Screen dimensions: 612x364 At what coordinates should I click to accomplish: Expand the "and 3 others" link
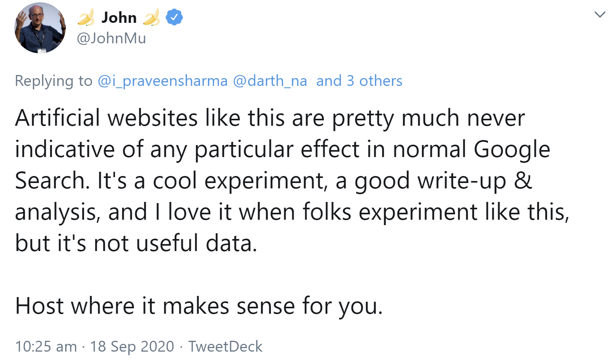click(359, 81)
